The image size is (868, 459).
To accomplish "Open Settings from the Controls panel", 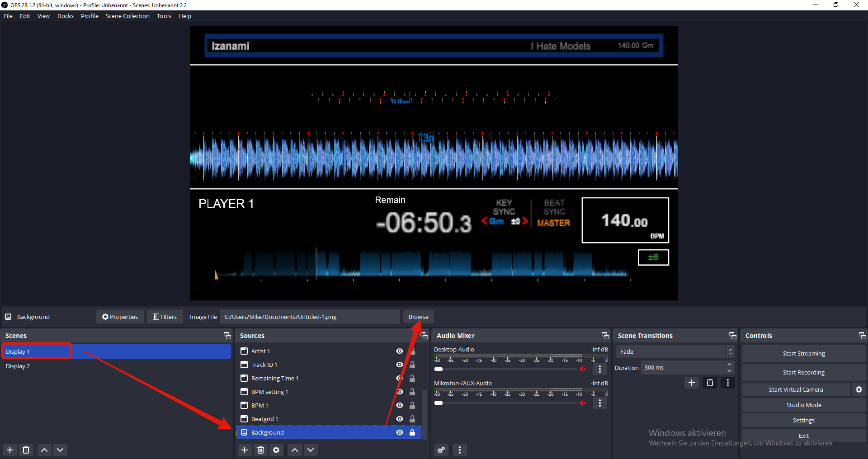I will pos(804,420).
